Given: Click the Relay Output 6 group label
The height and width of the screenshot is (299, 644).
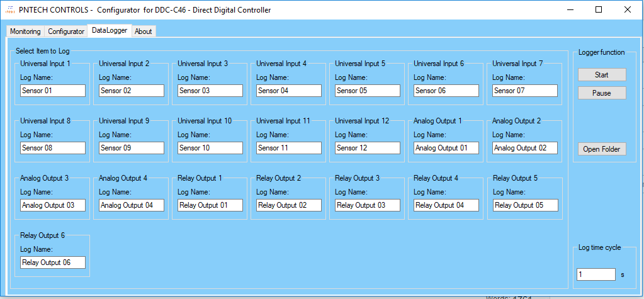Looking at the screenshot, I should coord(42,235).
